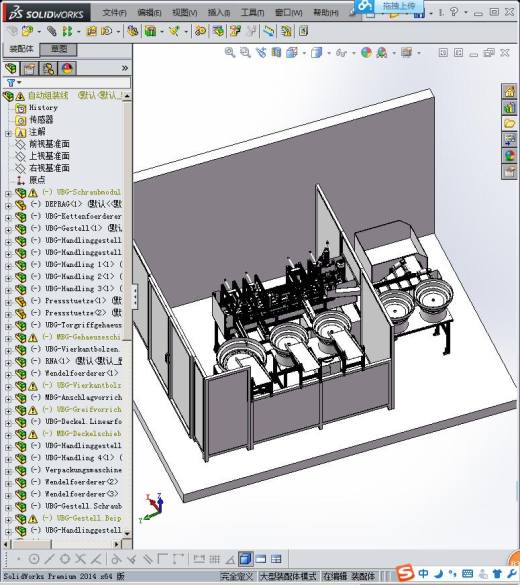
Task: Click 完全定义 status bar entry
Action: click(236, 576)
